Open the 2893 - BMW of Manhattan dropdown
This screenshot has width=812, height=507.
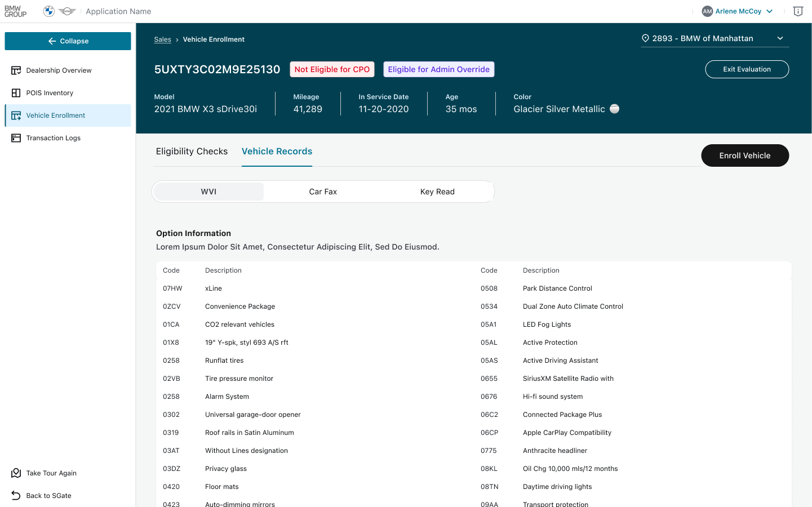[x=715, y=38]
